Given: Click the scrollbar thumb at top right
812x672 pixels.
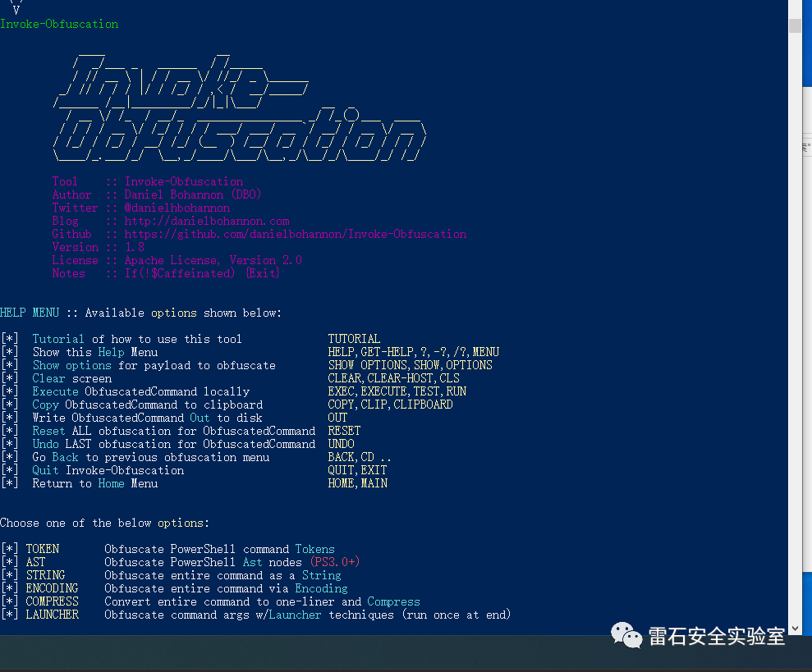Looking at the screenshot, I should pyautogui.click(x=795, y=26).
